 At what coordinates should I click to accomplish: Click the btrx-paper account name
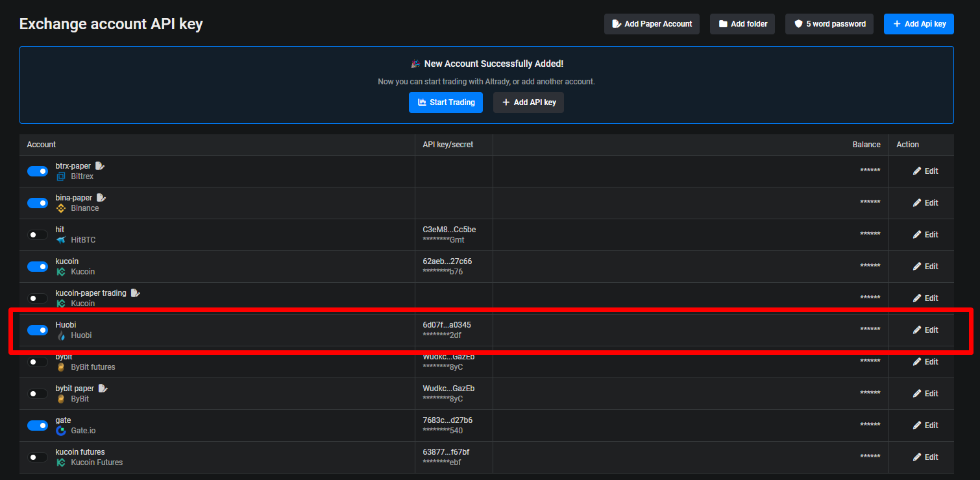(73, 165)
